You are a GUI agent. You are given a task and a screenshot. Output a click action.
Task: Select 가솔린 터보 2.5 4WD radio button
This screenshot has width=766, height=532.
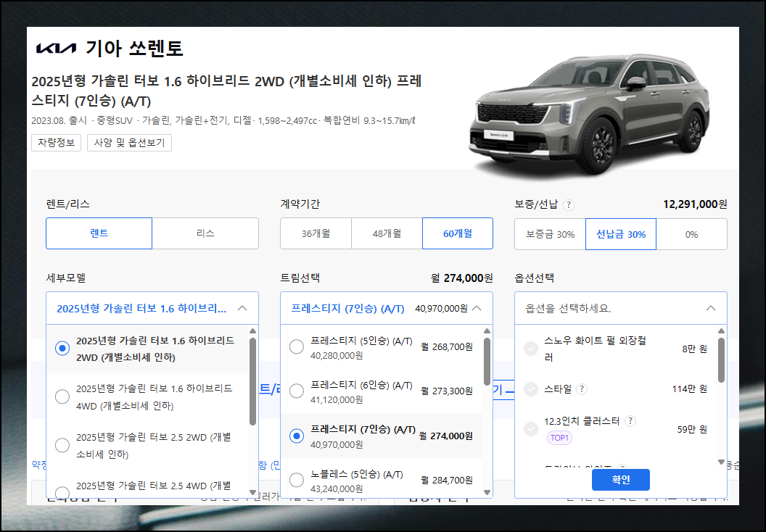62,493
